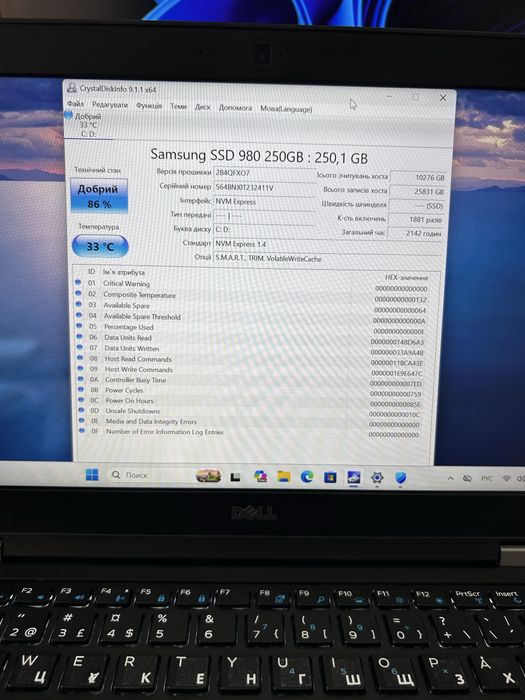Screen dimensions: 525x700
Task: Click the РУС language indicator
Action: 487,478
